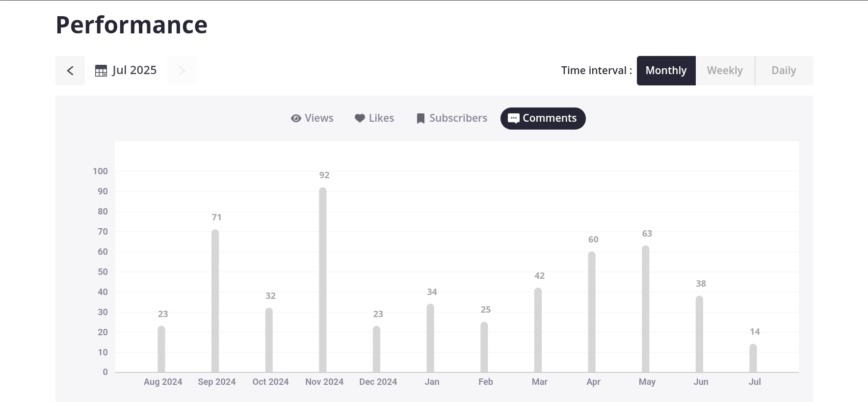868x402 pixels.
Task: Select the Comments metric tab
Action: (549, 118)
